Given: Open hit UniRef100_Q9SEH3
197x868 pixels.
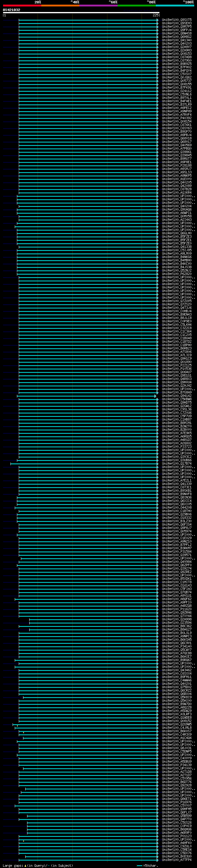Looking at the screenshot, I should click(x=177, y=23).
